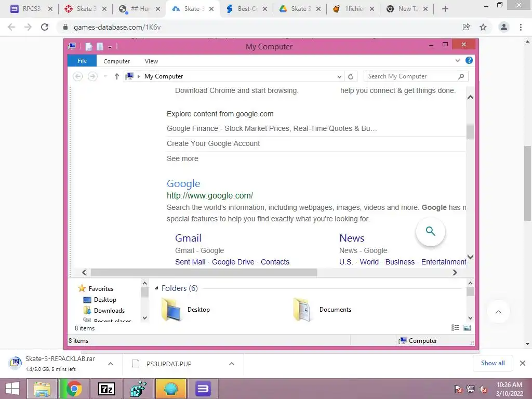532x399 pixels.
Task: Click the horizontal scrollbar right arrow
Action: pyautogui.click(x=455, y=272)
